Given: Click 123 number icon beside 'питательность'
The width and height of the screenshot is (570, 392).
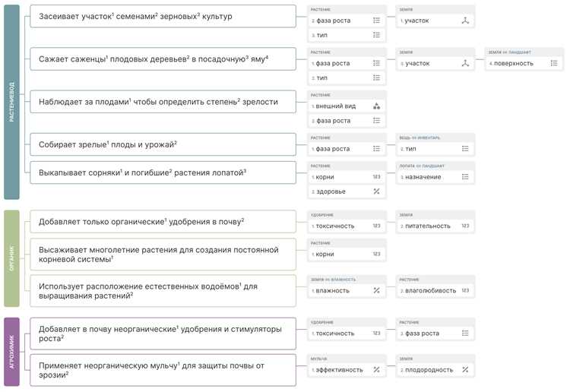Looking at the screenshot, I should point(465,226).
